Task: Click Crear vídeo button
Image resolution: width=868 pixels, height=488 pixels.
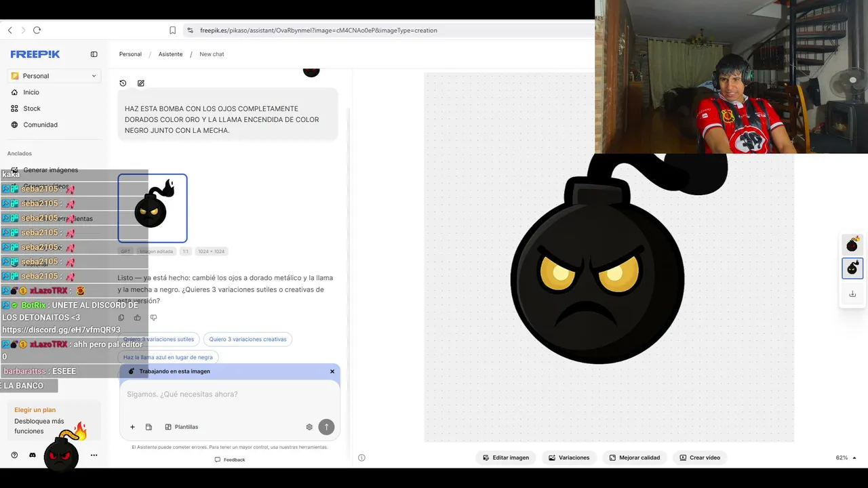Action: point(700,457)
